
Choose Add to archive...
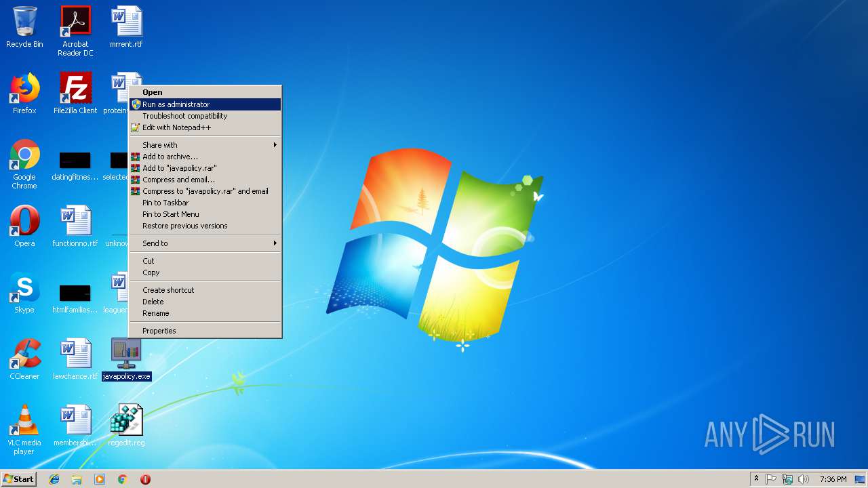(x=205, y=157)
